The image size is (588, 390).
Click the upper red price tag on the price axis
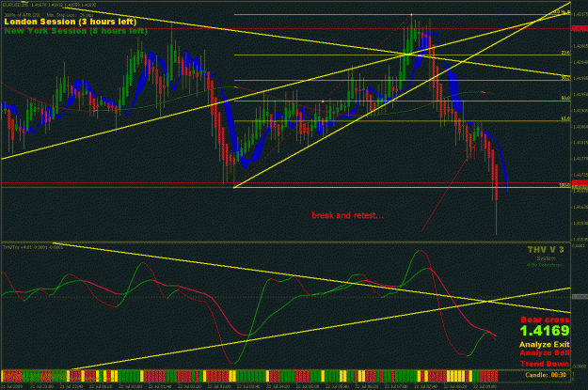[x=580, y=28]
